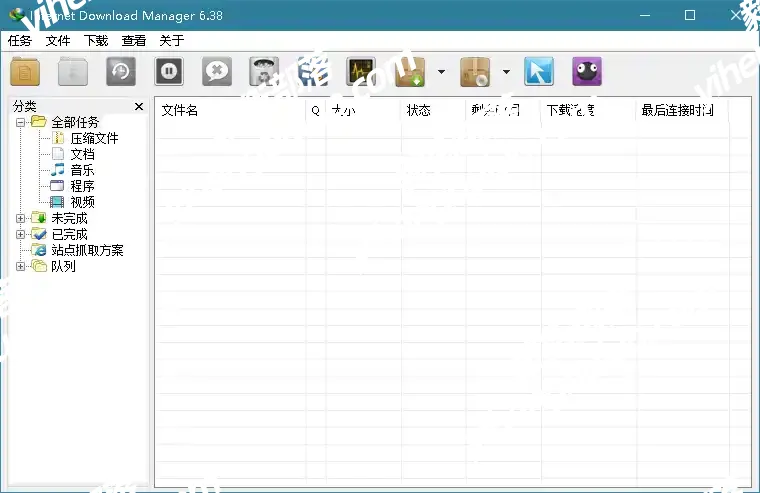Select the 视频 category

click(82, 202)
